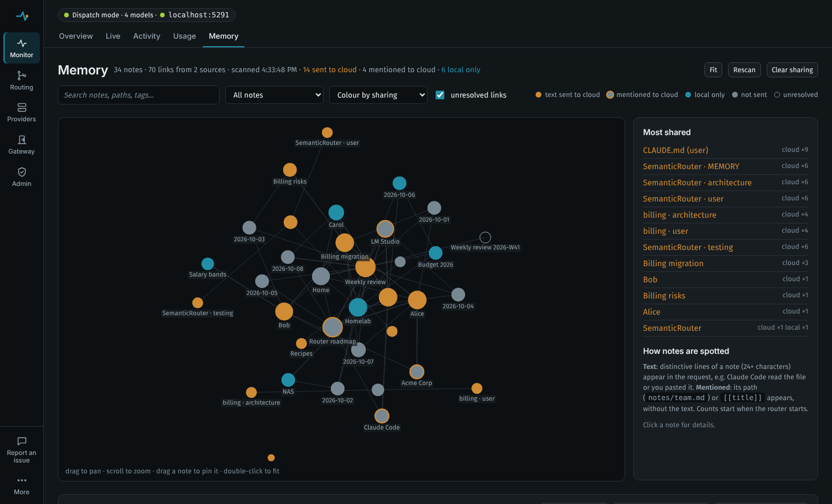Image resolution: width=832 pixels, height=504 pixels.
Task: Open CLAUDE.md (user) in Most shared
Action: coord(726,150)
